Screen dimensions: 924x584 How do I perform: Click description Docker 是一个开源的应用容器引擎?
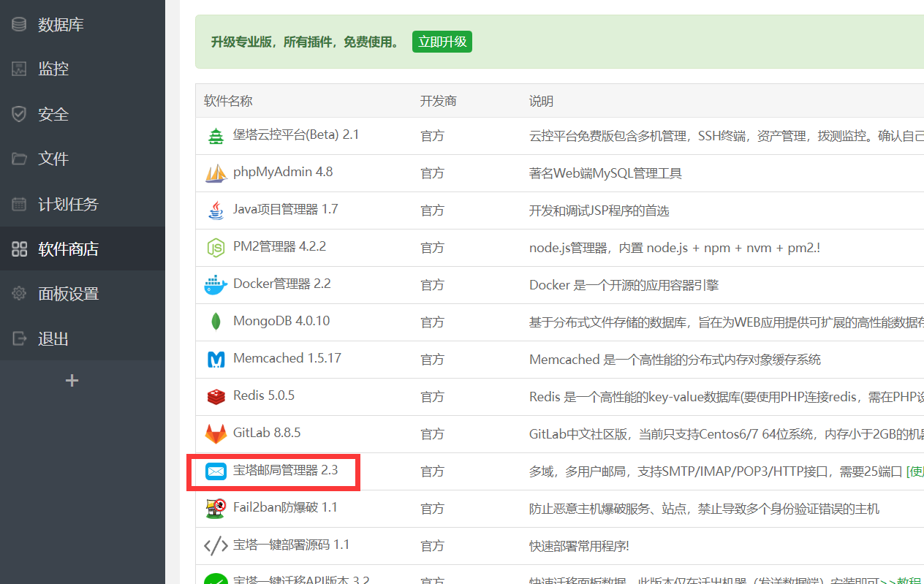624,285
